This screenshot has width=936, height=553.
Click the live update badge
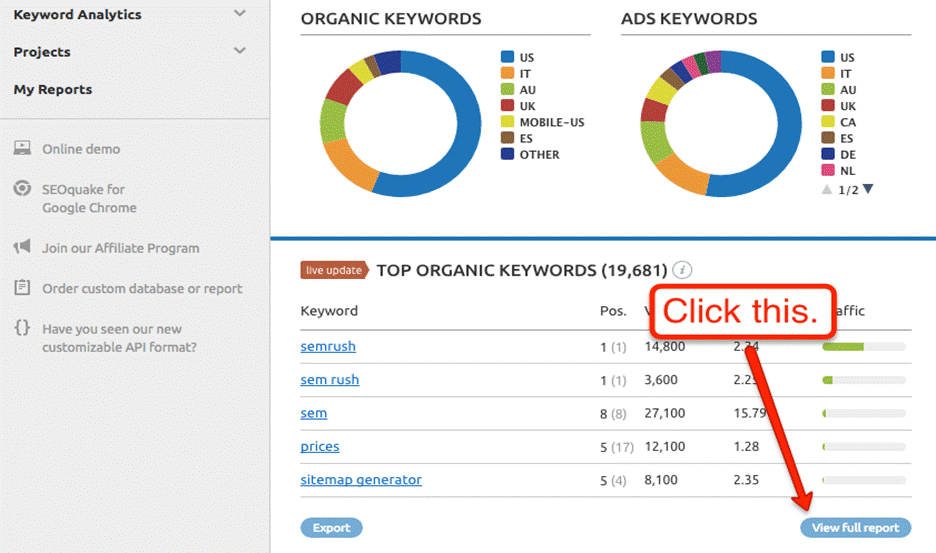334,270
